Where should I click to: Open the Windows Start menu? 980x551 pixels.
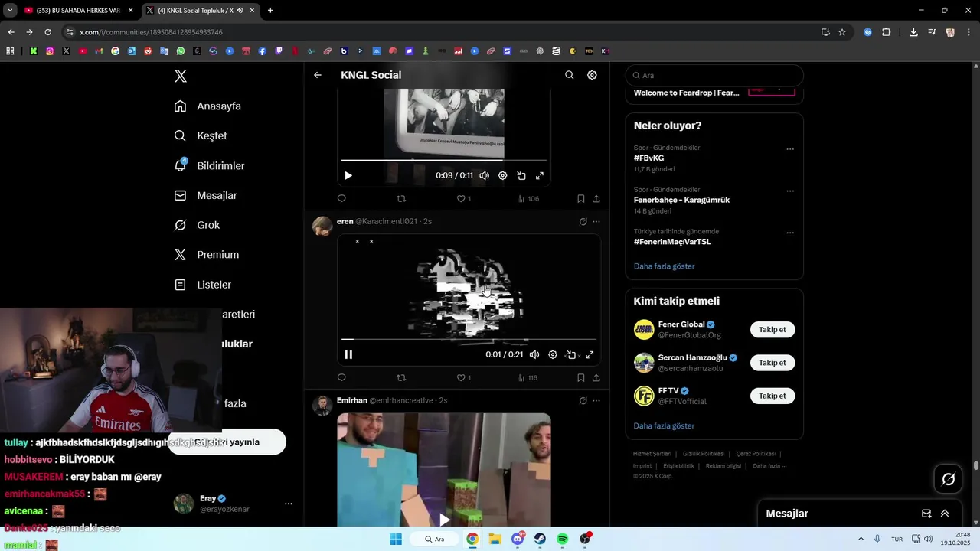click(396, 539)
